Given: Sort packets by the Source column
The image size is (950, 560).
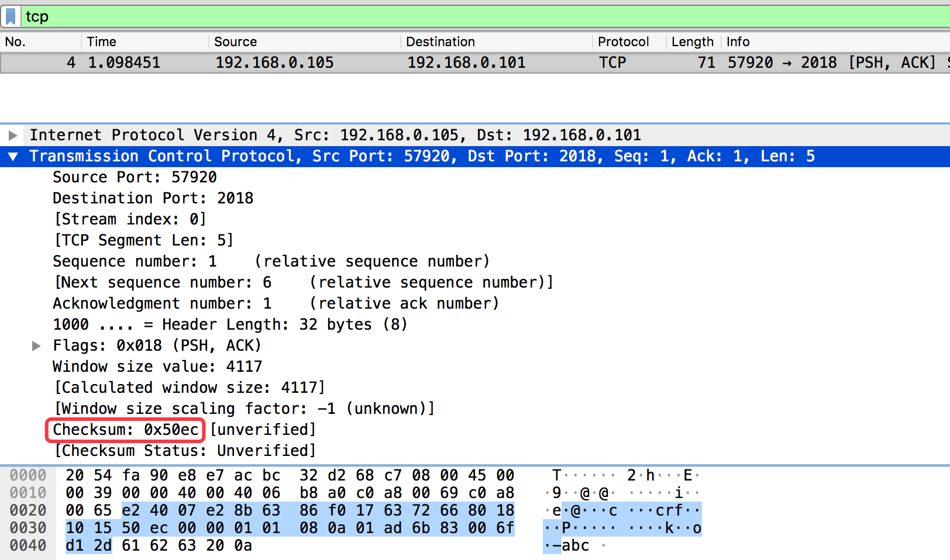Looking at the screenshot, I should 235,42.
